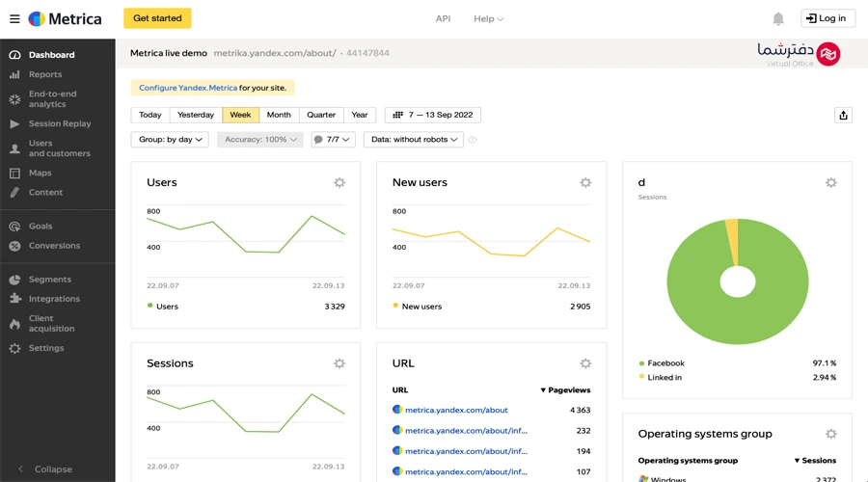The width and height of the screenshot is (868, 482).
Task: Open Operating systems group settings gear
Action: [831, 434]
